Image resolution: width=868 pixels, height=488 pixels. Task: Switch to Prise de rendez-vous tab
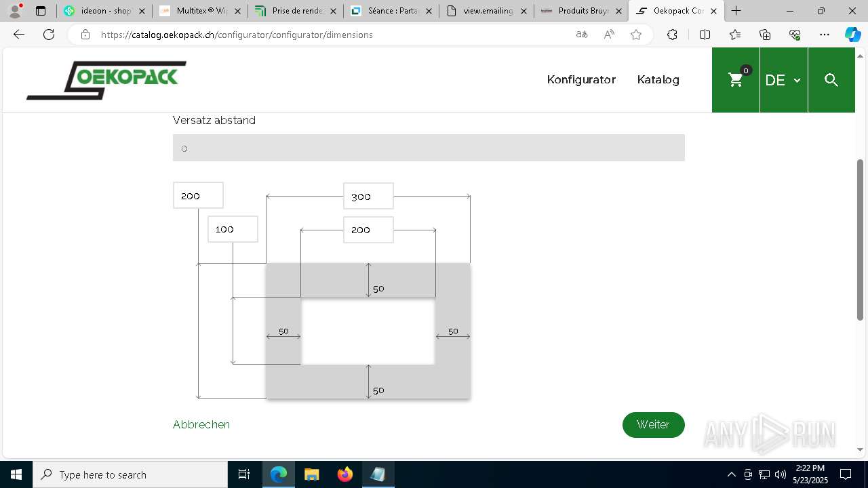[295, 11]
